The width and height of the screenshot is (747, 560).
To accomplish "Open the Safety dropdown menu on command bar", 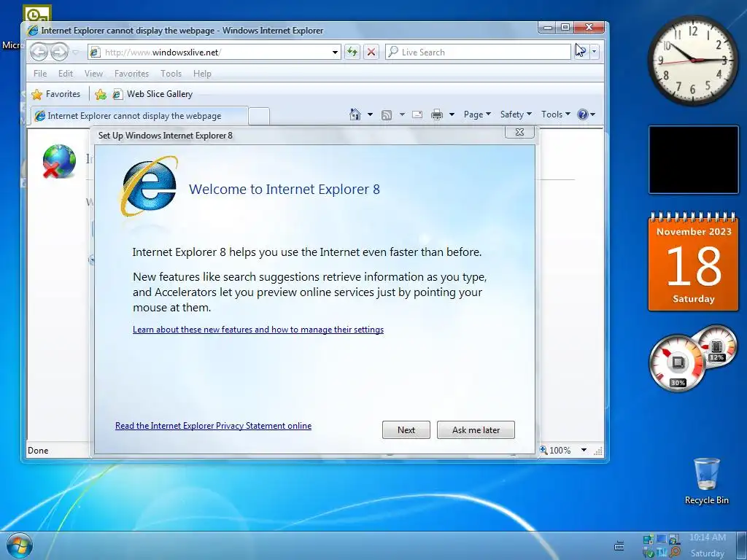I will [x=516, y=114].
